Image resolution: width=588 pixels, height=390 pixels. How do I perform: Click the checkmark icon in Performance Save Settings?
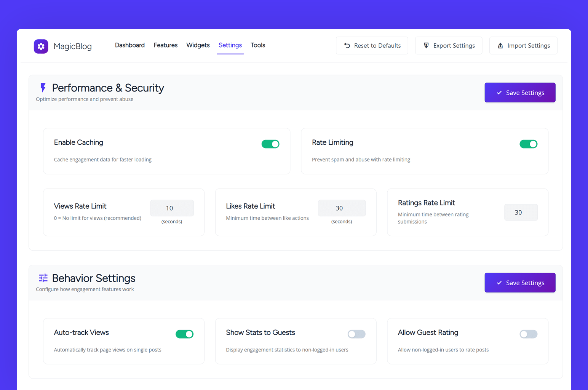[x=499, y=93]
